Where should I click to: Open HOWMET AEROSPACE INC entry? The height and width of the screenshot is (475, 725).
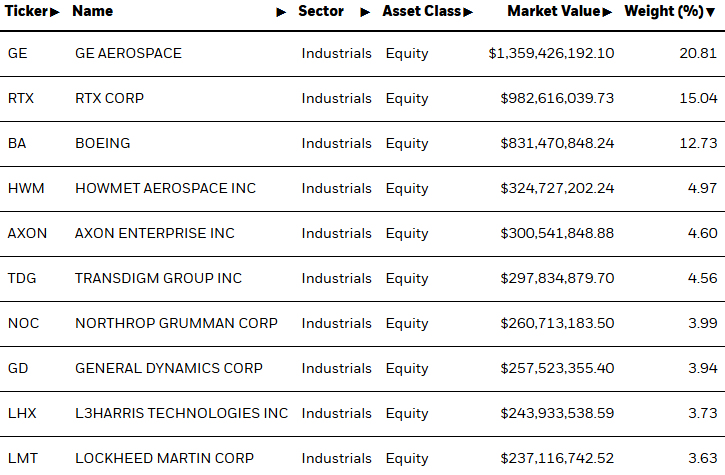pyautogui.click(x=165, y=188)
